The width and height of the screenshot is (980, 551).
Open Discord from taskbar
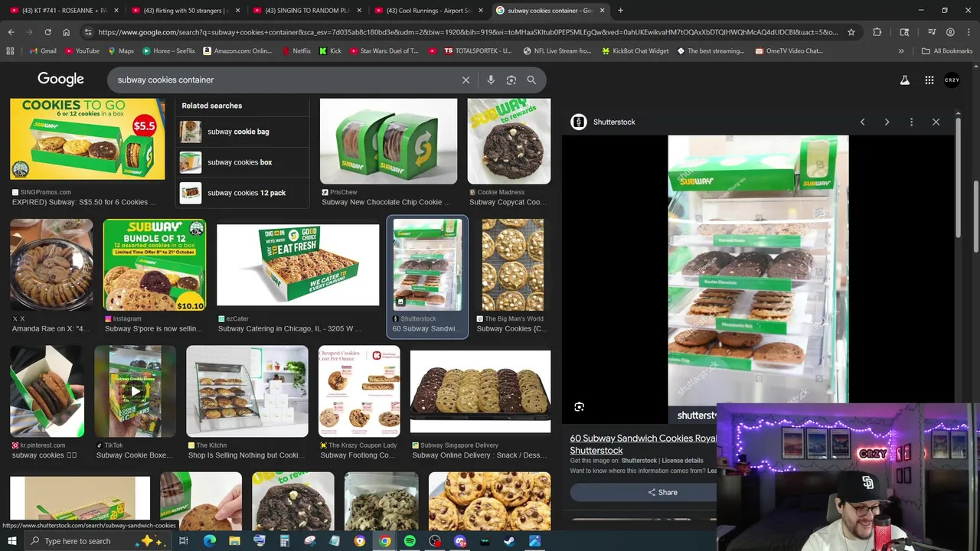point(460,541)
